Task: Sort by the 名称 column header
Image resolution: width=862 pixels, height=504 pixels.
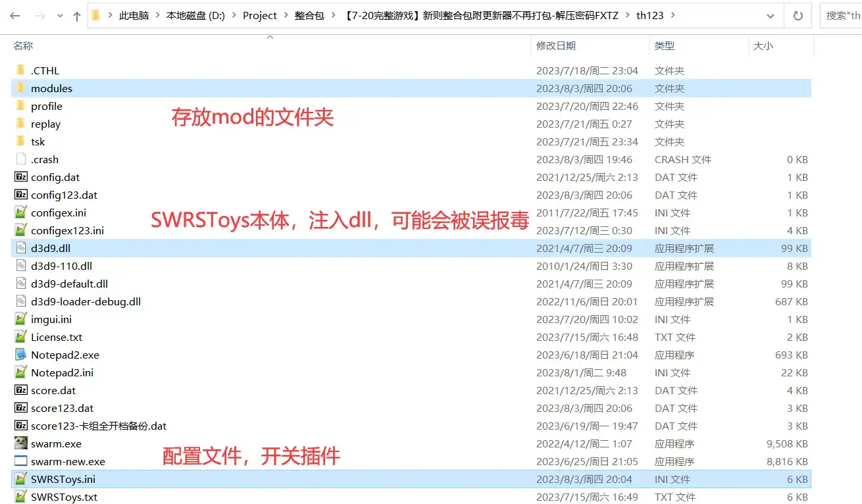Action: [23, 45]
